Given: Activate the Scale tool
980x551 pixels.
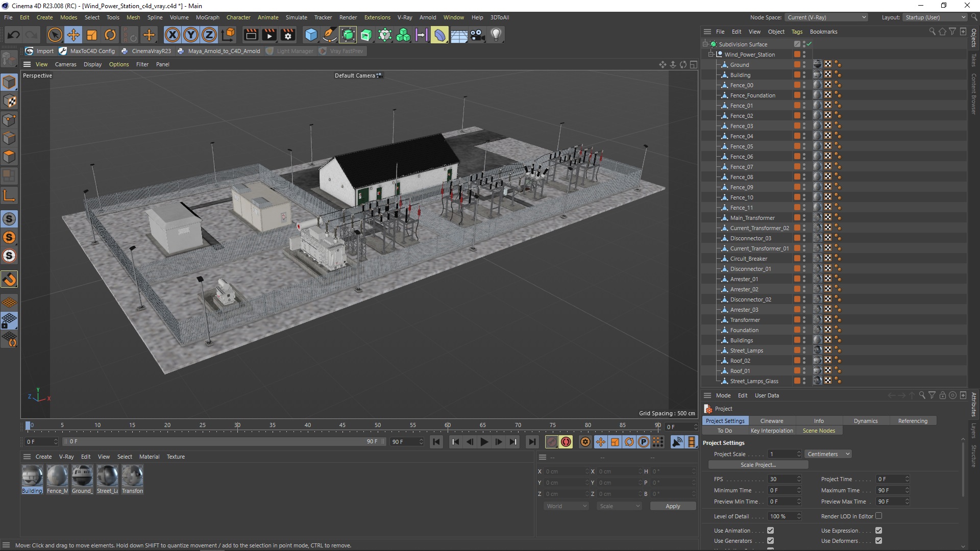Looking at the screenshot, I should 92,35.
